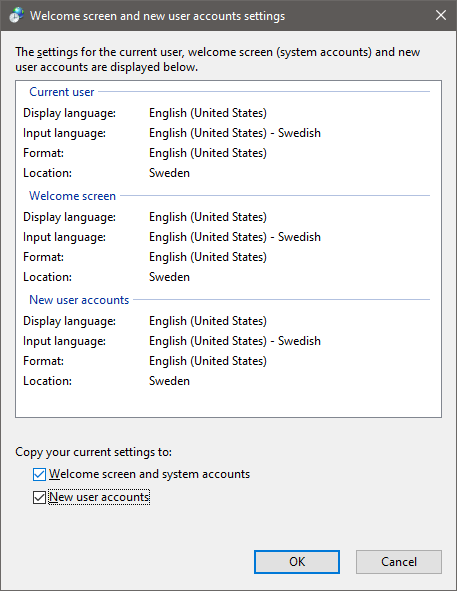Close the settings dialog window
Viewport: 457px width, 591px height.
(441, 15)
